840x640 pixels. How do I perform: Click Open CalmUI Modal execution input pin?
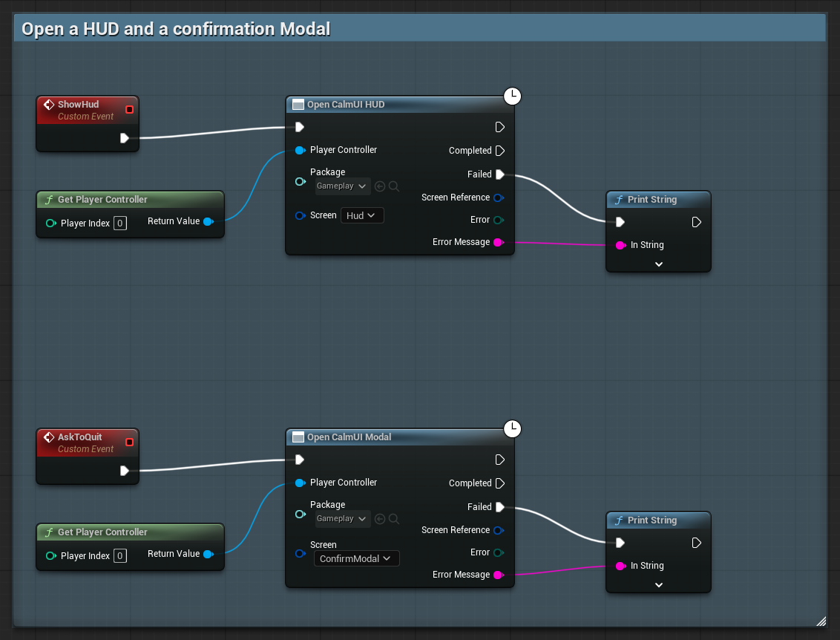point(300,460)
